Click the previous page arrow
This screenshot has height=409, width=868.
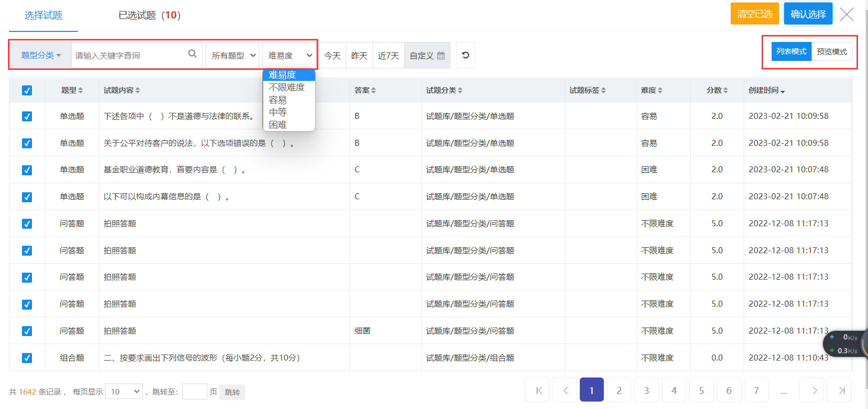click(x=566, y=391)
